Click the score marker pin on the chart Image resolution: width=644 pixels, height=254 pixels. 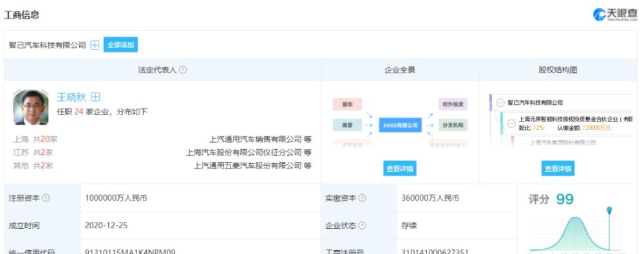[609, 210]
